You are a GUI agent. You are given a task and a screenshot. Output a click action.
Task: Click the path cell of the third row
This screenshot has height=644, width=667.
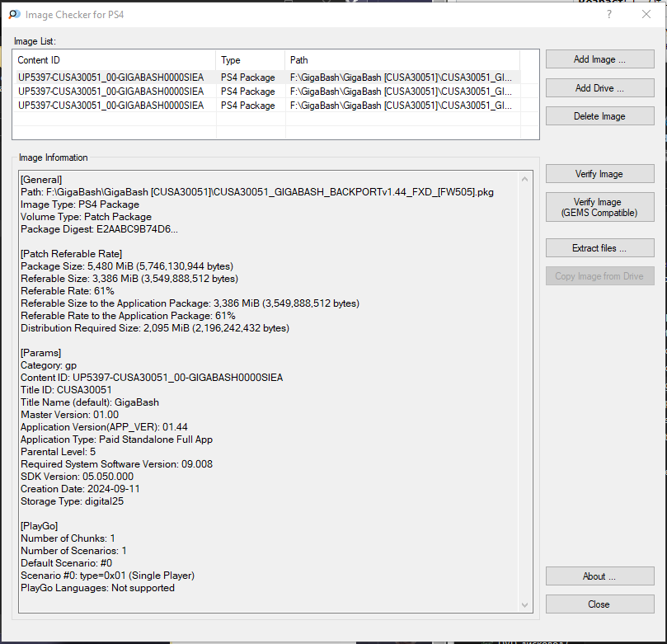(x=401, y=106)
